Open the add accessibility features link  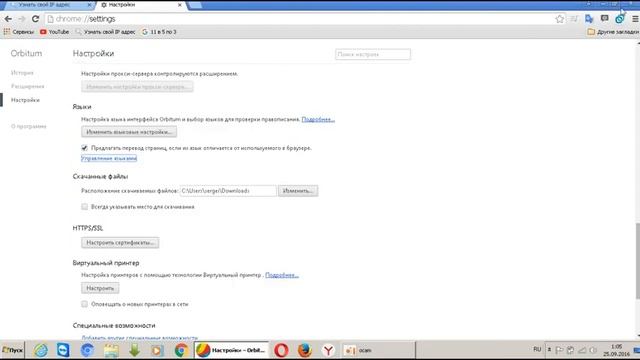[x=140, y=338]
